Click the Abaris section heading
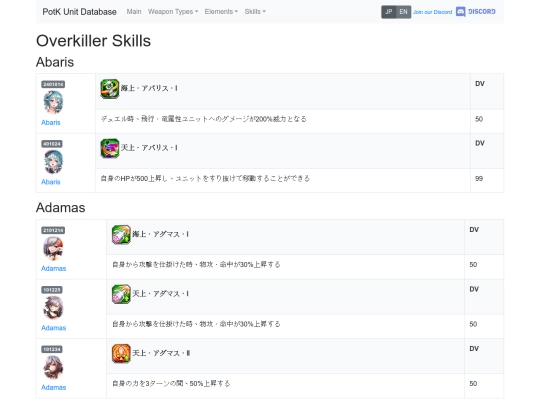 coord(55,62)
